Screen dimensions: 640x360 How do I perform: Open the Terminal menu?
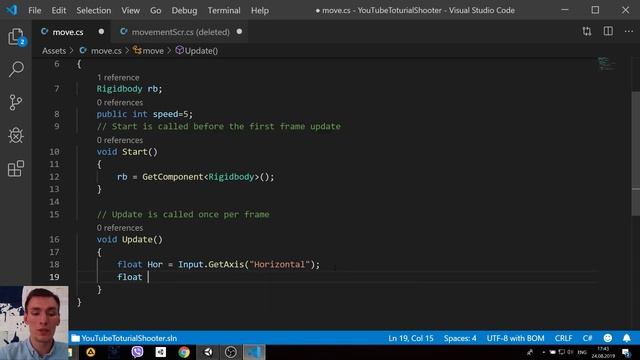click(x=224, y=10)
